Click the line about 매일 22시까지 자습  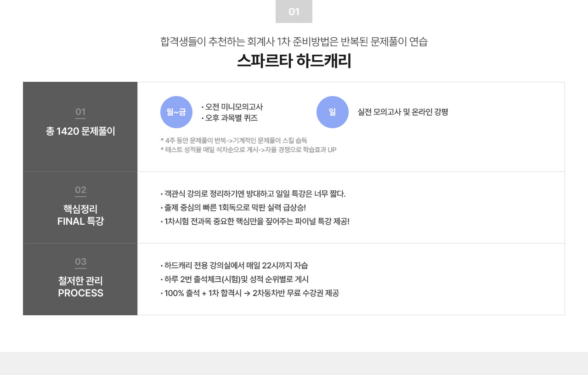234,266
